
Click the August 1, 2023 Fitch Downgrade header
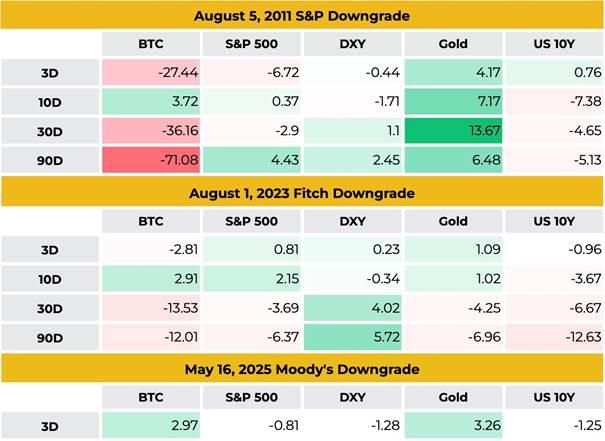(301, 192)
